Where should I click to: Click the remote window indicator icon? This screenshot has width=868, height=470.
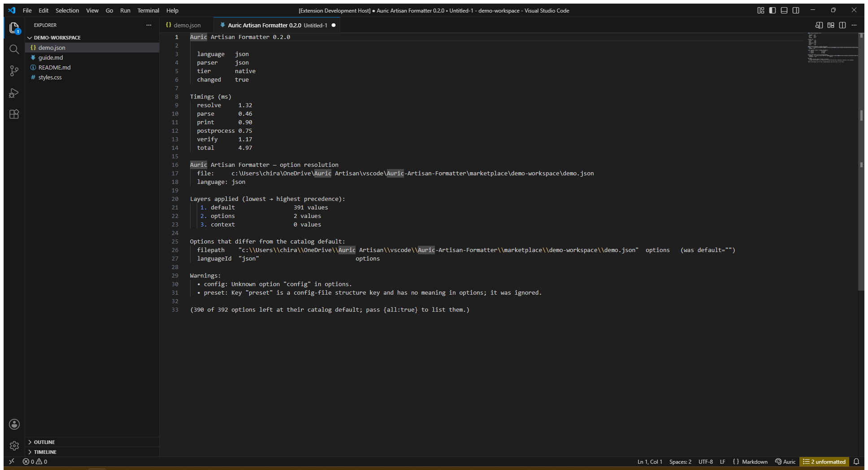(x=12, y=461)
